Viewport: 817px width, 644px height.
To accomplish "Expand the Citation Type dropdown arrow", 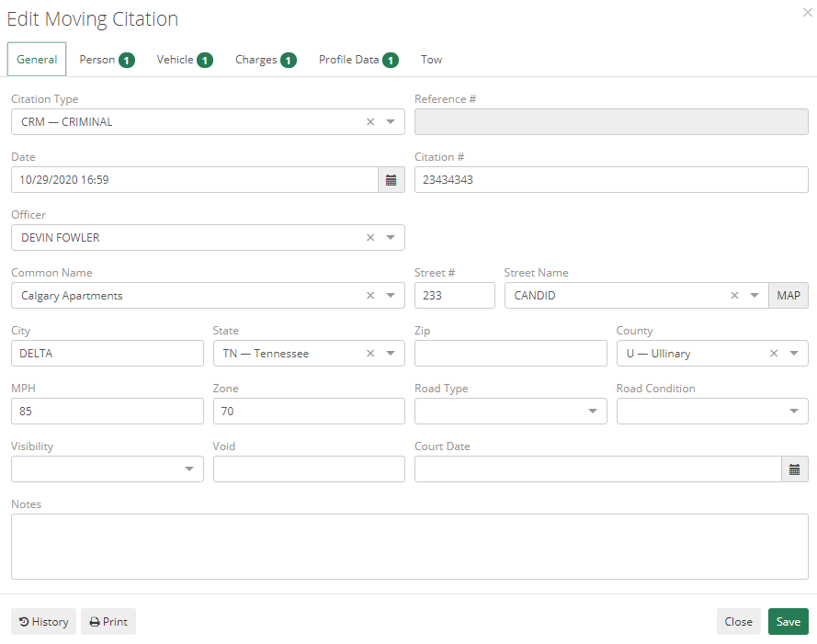I will [x=391, y=122].
